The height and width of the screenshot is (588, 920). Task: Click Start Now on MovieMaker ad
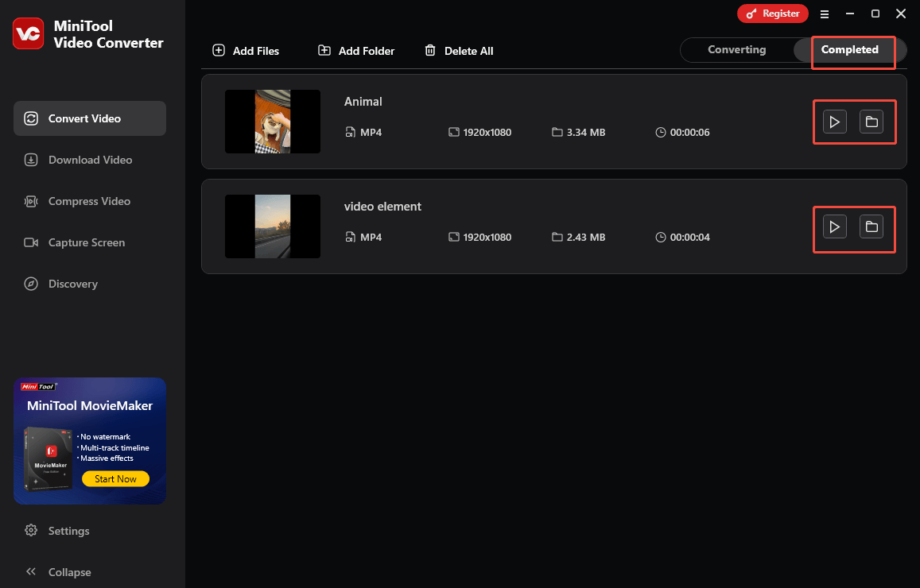click(115, 479)
